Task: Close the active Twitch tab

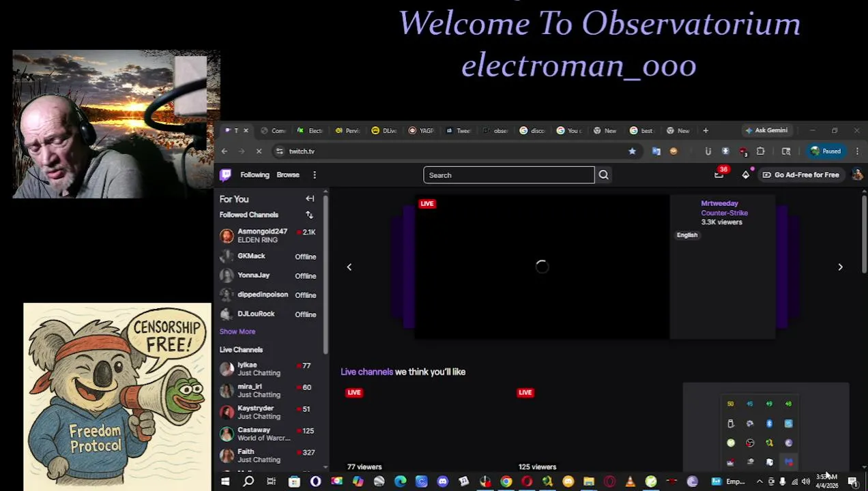Action: point(246,130)
